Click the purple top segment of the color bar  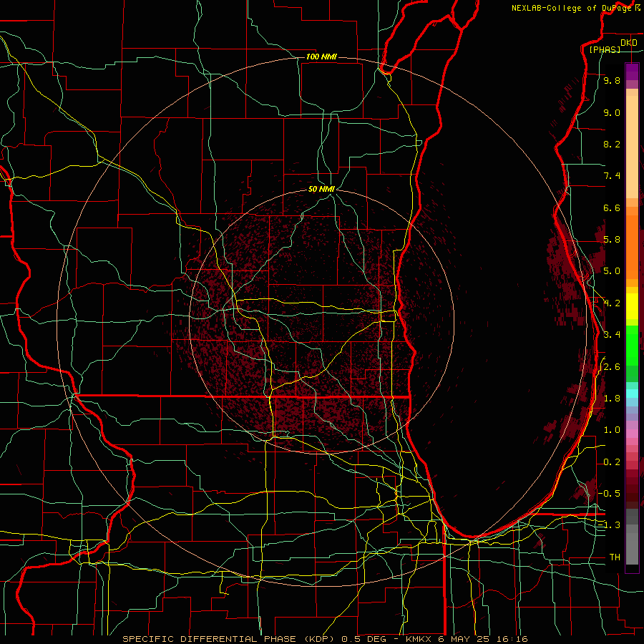(632, 72)
